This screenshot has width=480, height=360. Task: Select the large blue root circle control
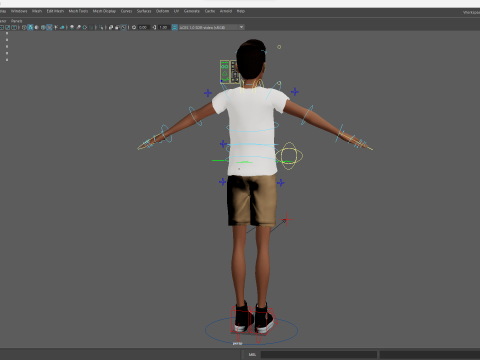251,330
